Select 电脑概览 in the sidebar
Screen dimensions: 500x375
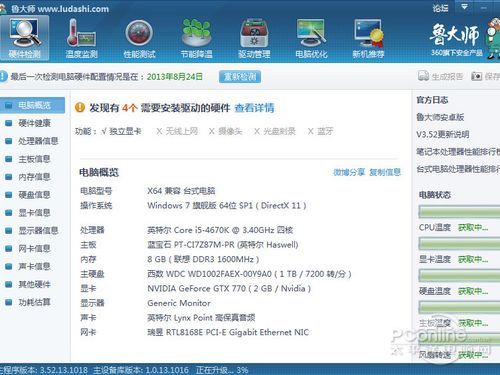(x=32, y=105)
